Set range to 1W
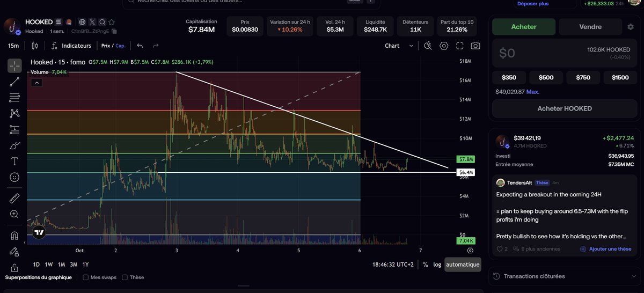Image resolution: width=644 pixels, height=293 pixels. (x=49, y=265)
